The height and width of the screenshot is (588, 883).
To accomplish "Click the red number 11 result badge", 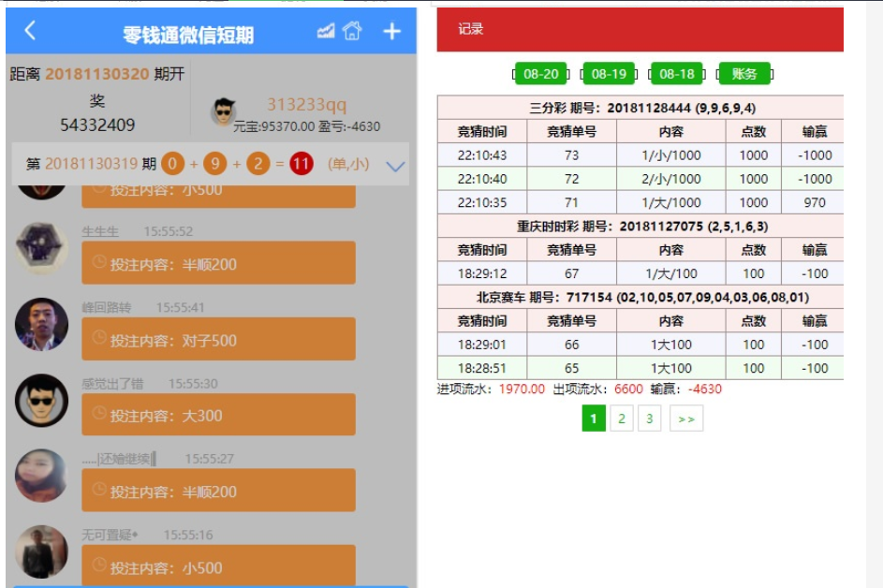I will point(301,165).
